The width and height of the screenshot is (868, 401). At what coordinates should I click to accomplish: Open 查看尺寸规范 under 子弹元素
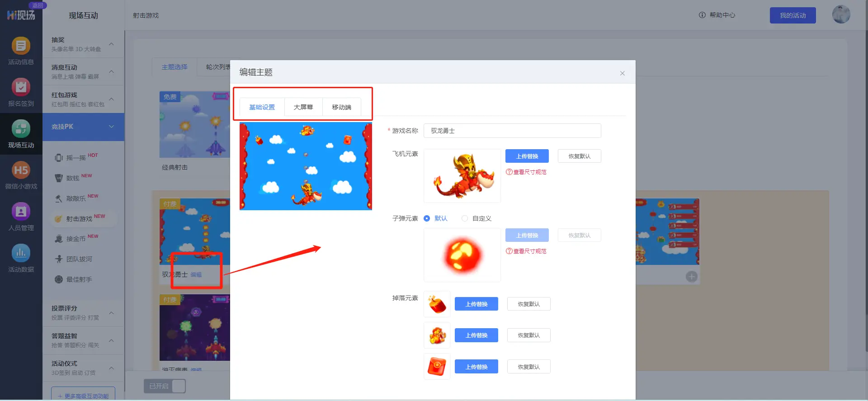[526, 251]
